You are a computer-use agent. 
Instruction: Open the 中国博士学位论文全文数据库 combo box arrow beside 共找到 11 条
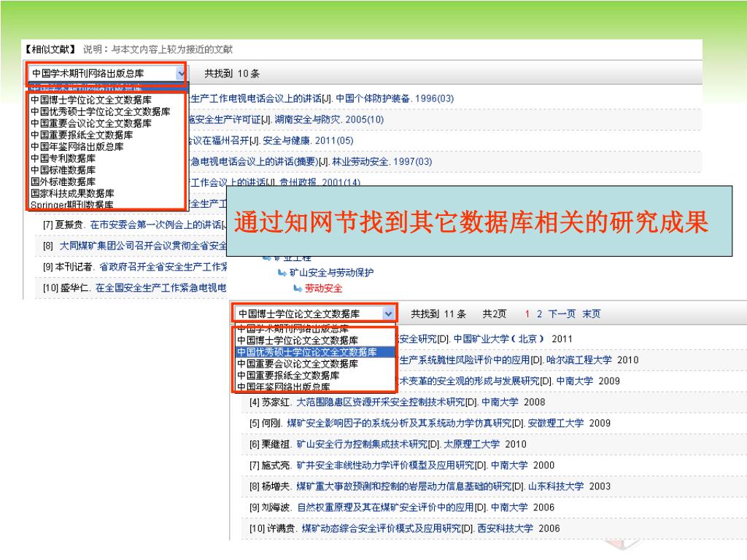tap(388, 314)
